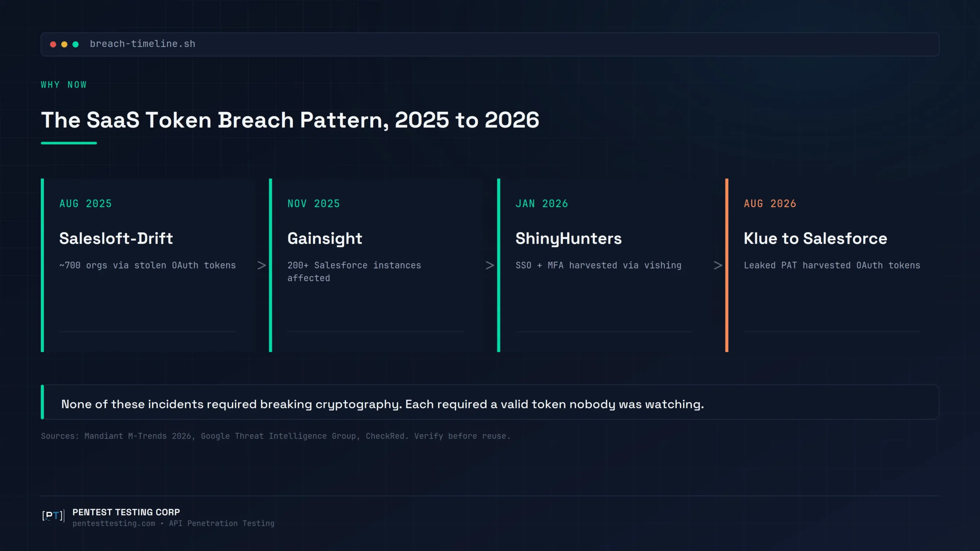Click the arrow after the ShinyHunters card
The width and height of the screenshot is (980, 551).
point(718,265)
